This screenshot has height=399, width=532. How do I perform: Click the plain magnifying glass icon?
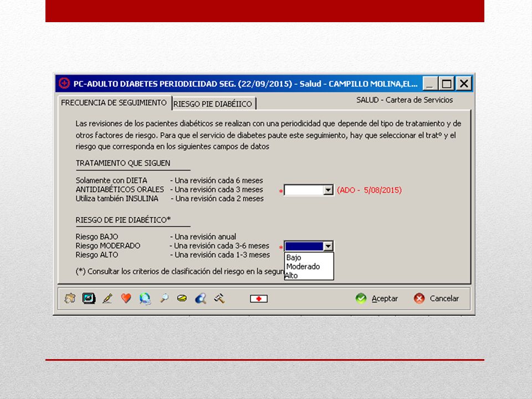(164, 298)
